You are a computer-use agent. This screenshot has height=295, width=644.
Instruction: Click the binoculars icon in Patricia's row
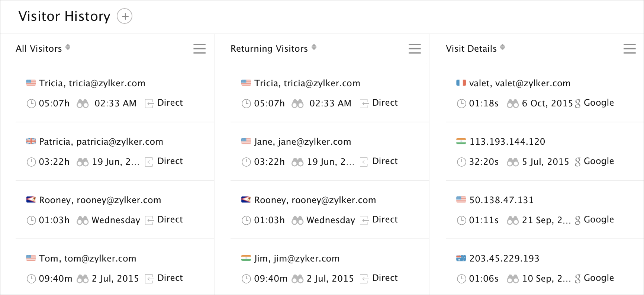click(83, 162)
